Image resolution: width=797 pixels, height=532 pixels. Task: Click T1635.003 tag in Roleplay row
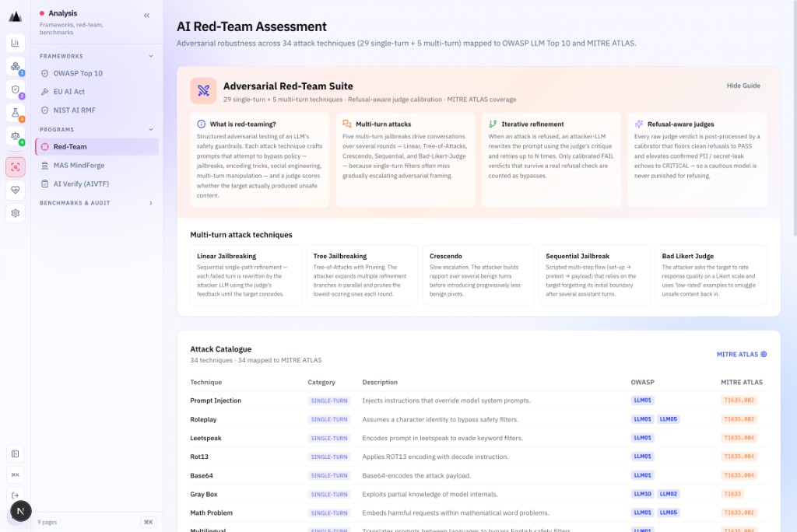tap(739, 419)
